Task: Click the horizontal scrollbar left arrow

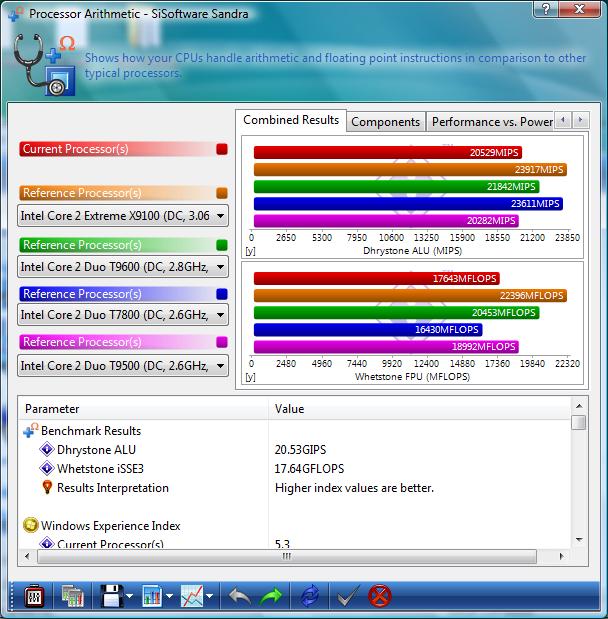Action: click(27, 556)
